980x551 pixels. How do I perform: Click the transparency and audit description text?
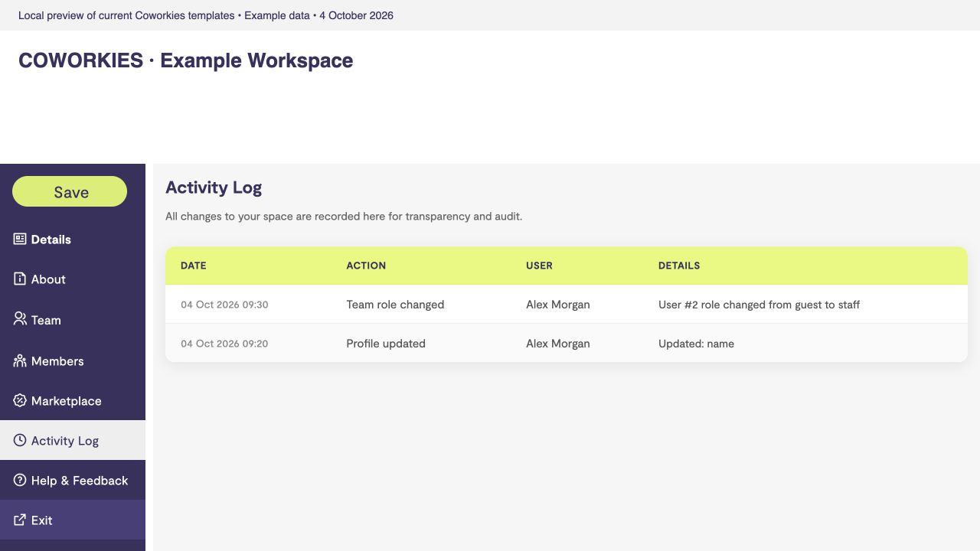[344, 217]
